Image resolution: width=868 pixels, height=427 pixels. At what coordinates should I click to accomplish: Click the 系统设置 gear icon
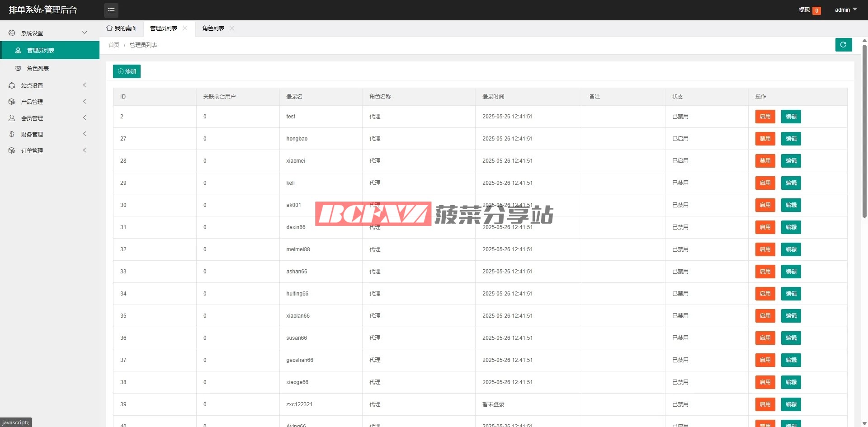coord(12,33)
